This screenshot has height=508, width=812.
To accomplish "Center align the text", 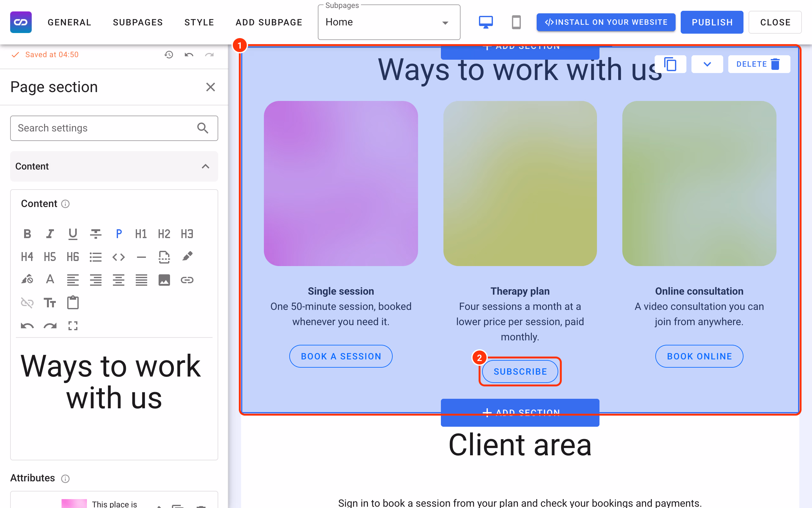I will click(x=118, y=280).
